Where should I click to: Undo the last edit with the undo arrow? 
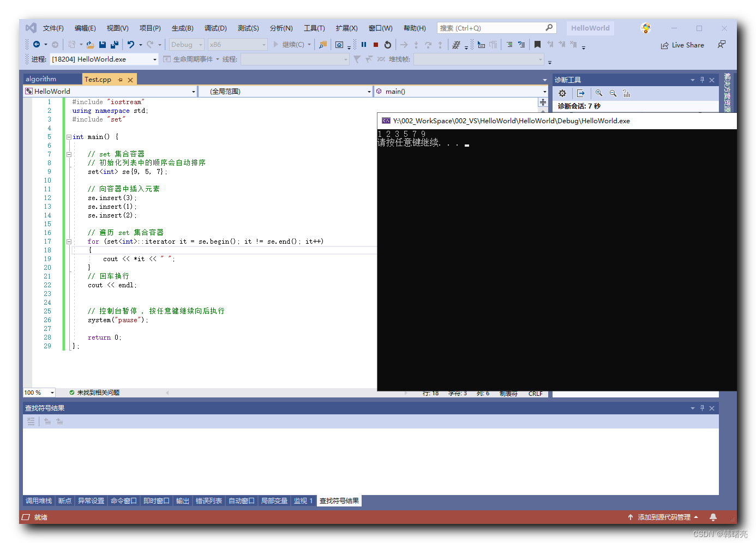point(131,45)
